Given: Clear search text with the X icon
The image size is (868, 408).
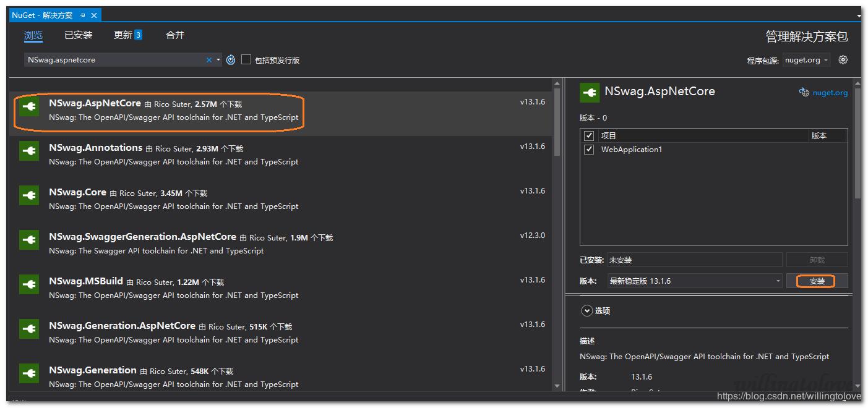Looking at the screenshot, I should click(x=209, y=60).
